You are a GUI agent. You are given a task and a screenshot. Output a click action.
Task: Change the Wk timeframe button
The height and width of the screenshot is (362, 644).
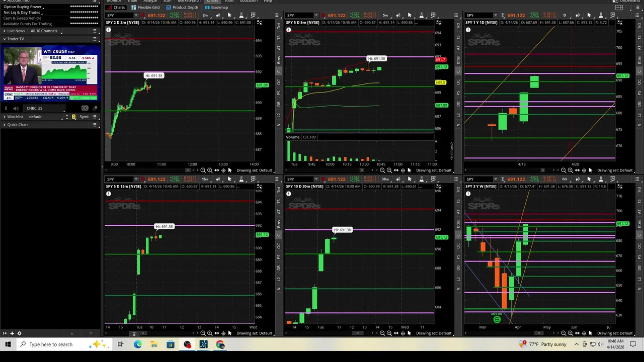click(x=565, y=179)
